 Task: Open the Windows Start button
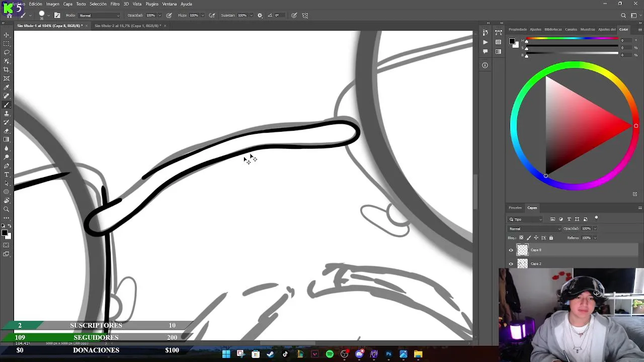tap(226, 354)
